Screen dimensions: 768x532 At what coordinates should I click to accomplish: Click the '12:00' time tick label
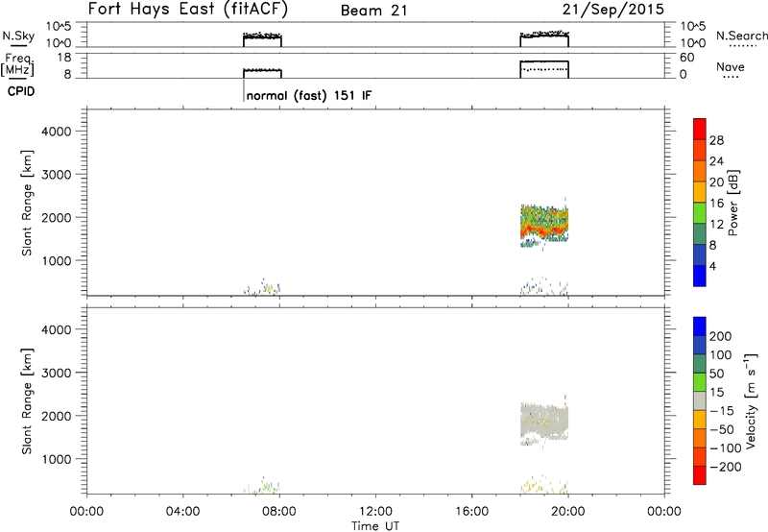[x=375, y=512]
